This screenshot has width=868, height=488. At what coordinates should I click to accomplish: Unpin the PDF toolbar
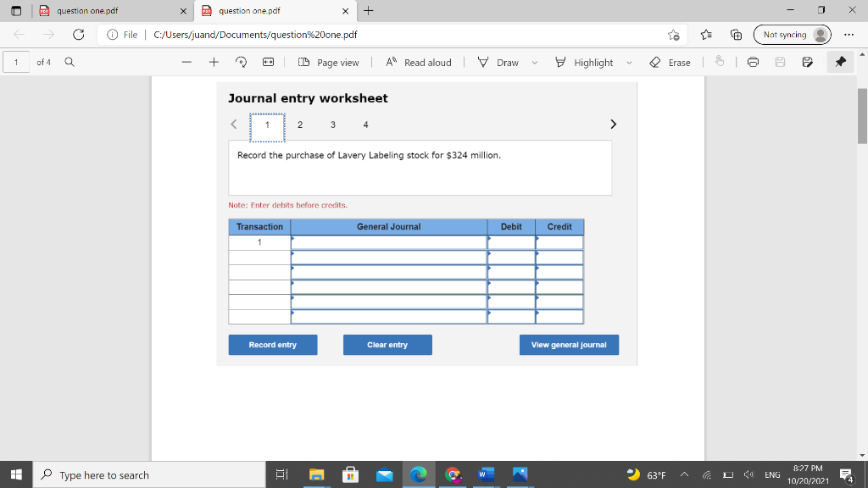click(x=842, y=62)
